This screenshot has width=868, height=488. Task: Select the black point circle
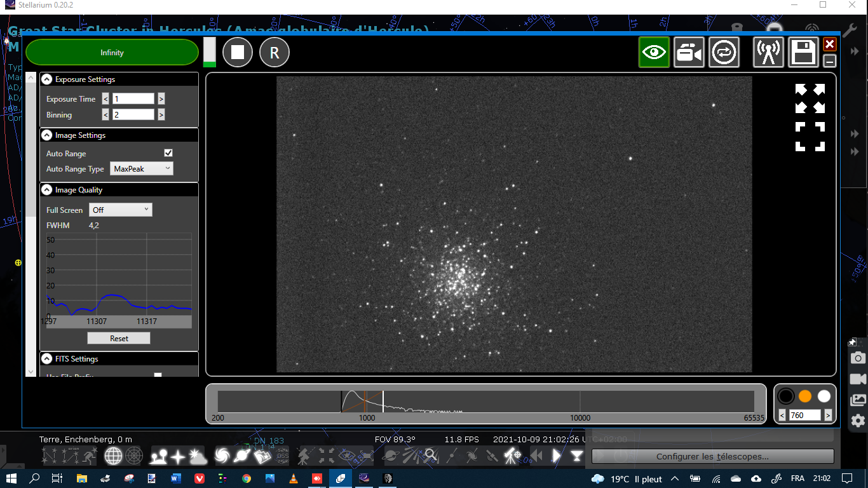pyautogui.click(x=786, y=396)
